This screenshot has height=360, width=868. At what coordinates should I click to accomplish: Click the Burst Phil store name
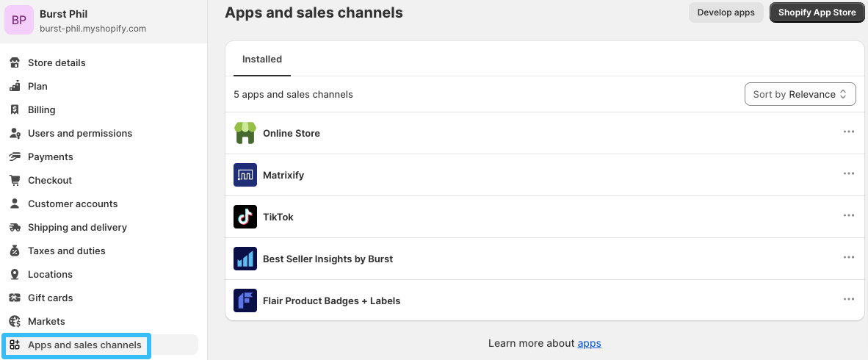tap(64, 14)
